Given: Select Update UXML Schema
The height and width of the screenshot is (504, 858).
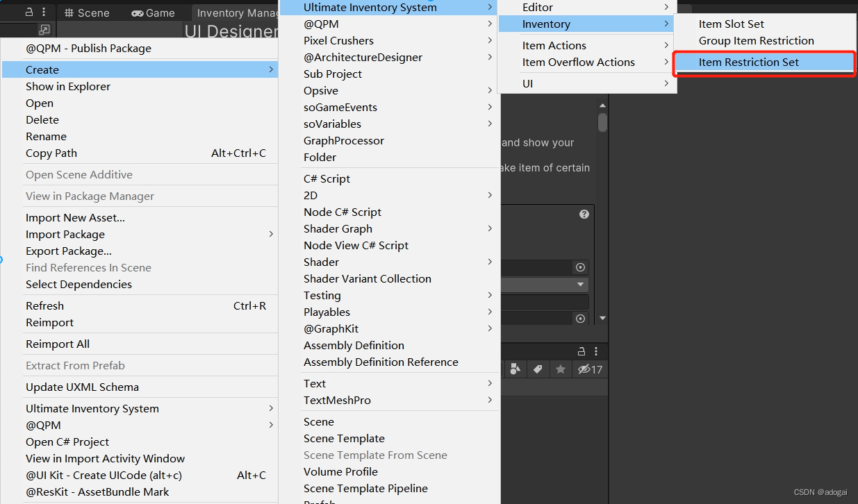Looking at the screenshot, I should tap(140, 387).
